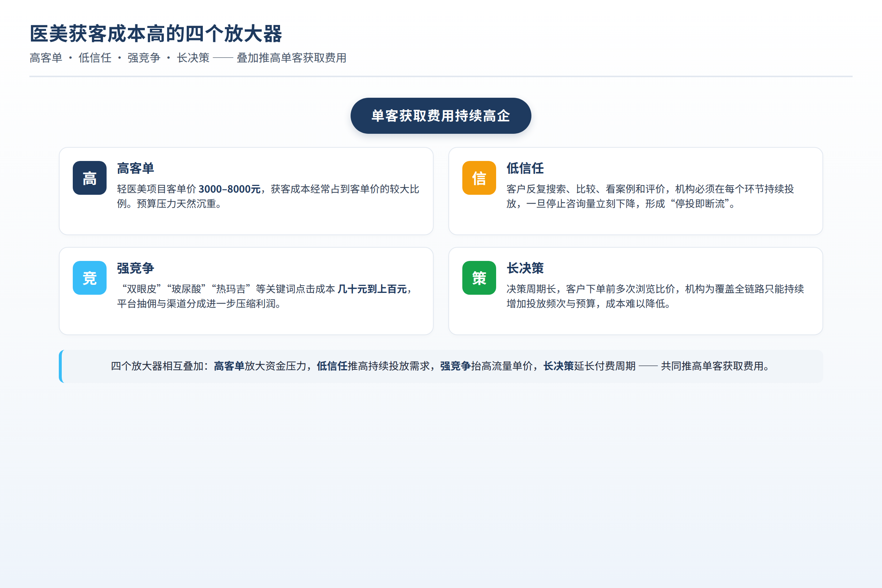Screen dimensions: 882x588
Task: Click the line 平台抽佣与渠道分成进一步压缩利润
Action: click(199, 304)
